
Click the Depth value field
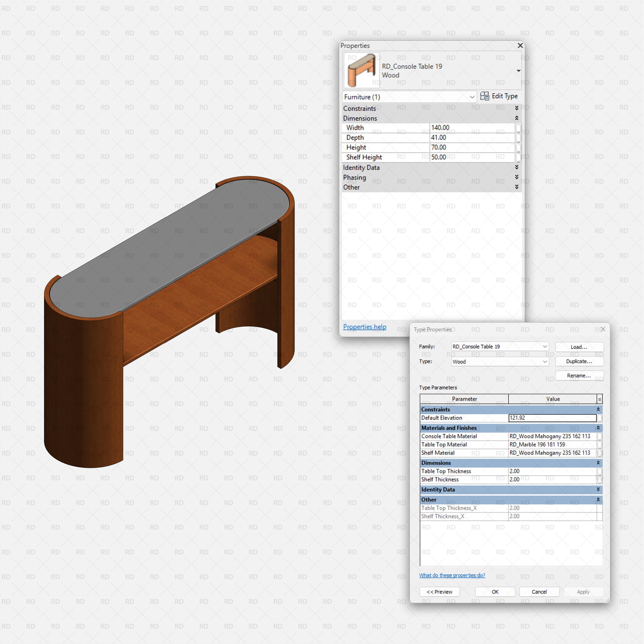click(472, 138)
